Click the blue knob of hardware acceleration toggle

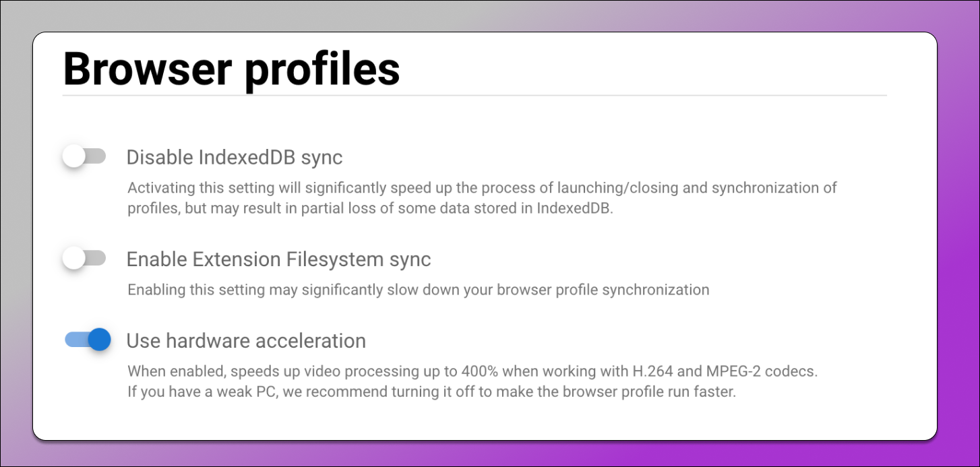[x=99, y=340]
